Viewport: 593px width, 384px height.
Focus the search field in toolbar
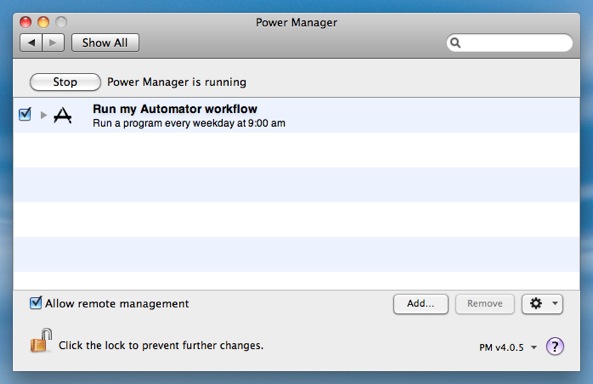tap(509, 43)
